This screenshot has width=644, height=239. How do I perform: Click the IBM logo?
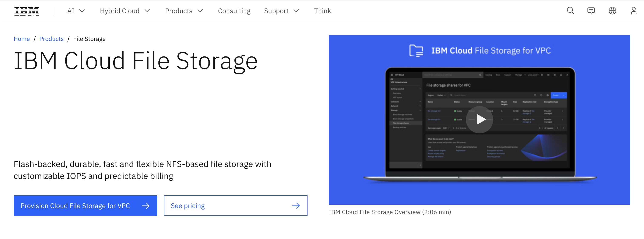coord(27,10)
